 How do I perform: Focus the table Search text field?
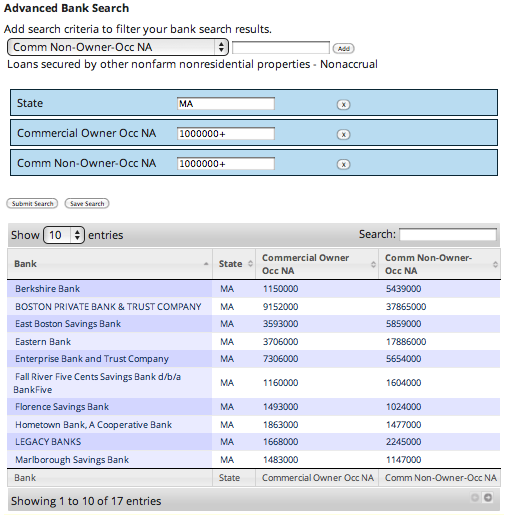pyautogui.click(x=448, y=234)
